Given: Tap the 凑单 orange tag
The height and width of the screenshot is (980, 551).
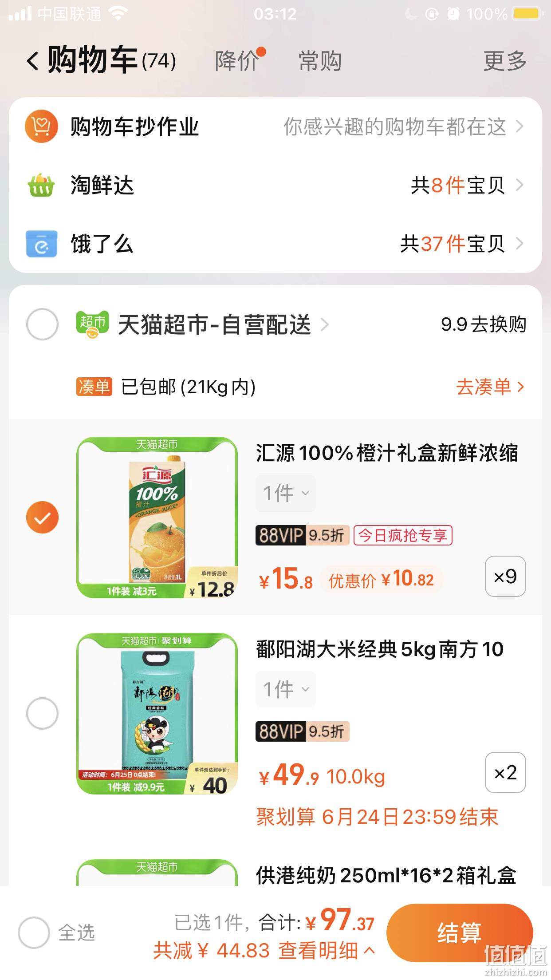Looking at the screenshot, I should click(x=94, y=387).
